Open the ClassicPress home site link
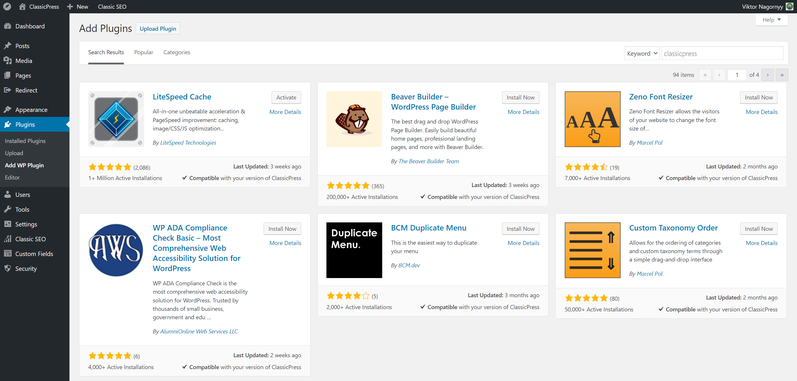The height and width of the screenshot is (381, 797). coord(39,7)
